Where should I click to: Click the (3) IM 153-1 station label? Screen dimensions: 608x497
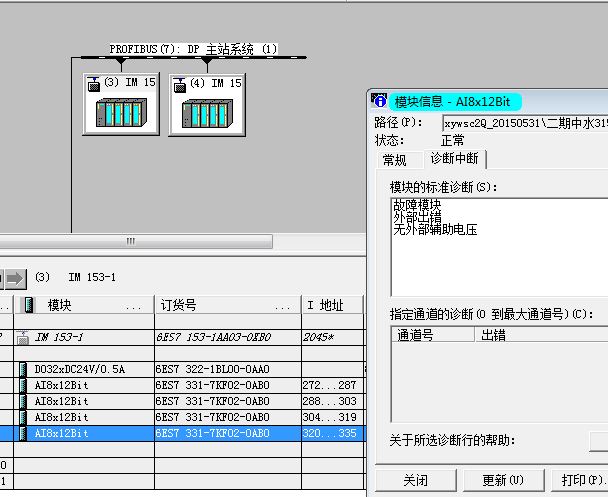pos(76,278)
